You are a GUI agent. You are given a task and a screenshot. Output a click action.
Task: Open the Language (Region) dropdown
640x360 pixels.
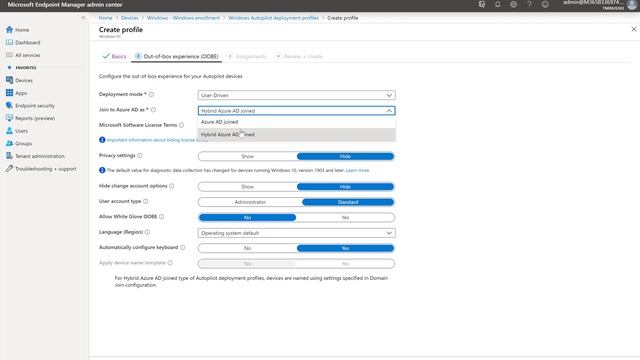click(x=296, y=233)
